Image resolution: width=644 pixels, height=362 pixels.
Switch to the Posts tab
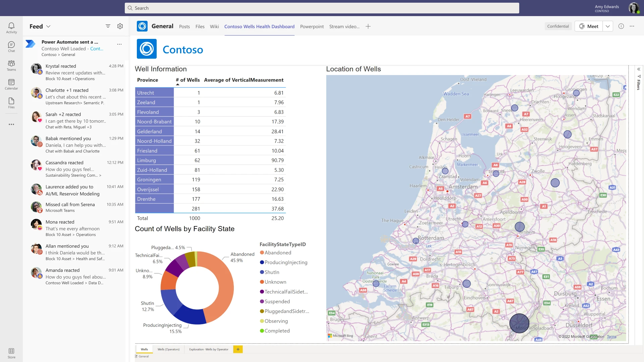184,26
